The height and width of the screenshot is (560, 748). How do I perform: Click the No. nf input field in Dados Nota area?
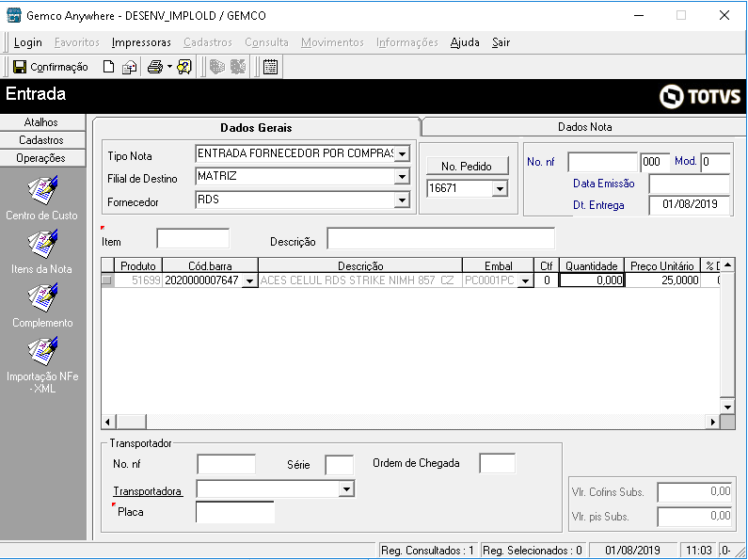pos(602,162)
